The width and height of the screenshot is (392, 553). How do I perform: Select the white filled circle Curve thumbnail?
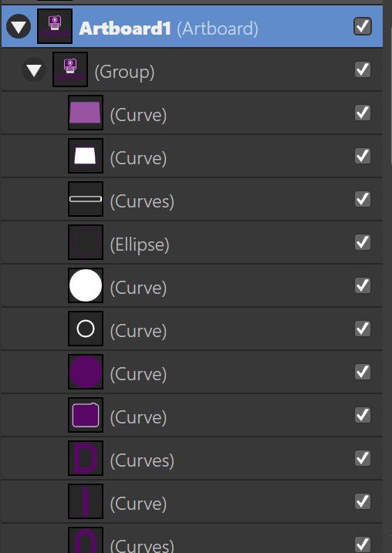(86, 285)
